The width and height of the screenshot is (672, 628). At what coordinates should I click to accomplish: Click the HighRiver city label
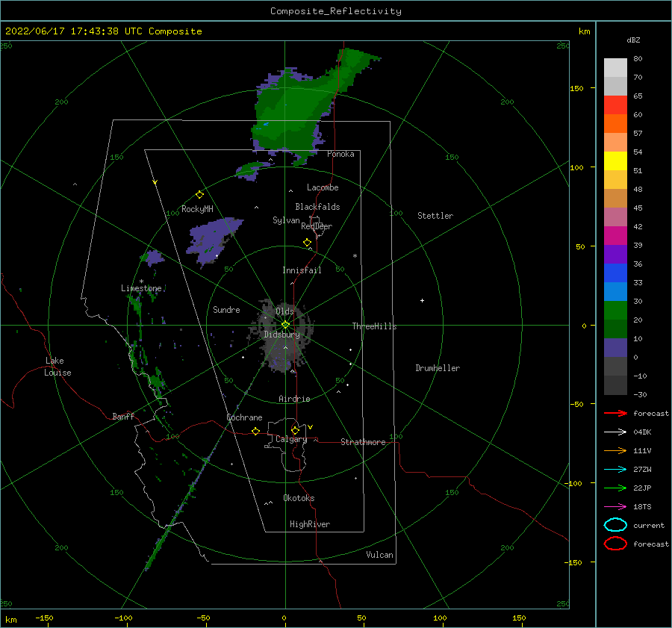[310, 524]
